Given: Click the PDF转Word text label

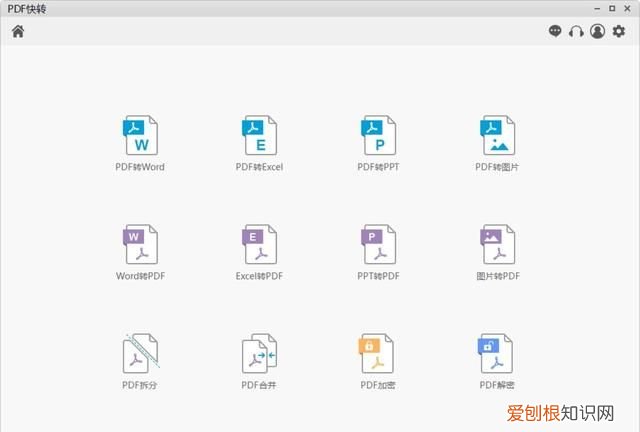Looking at the screenshot, I should click(140, 167).
